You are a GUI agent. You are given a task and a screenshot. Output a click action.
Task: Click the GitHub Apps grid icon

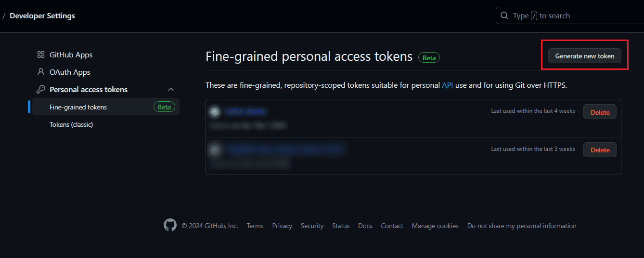click(x=41, y=55)
